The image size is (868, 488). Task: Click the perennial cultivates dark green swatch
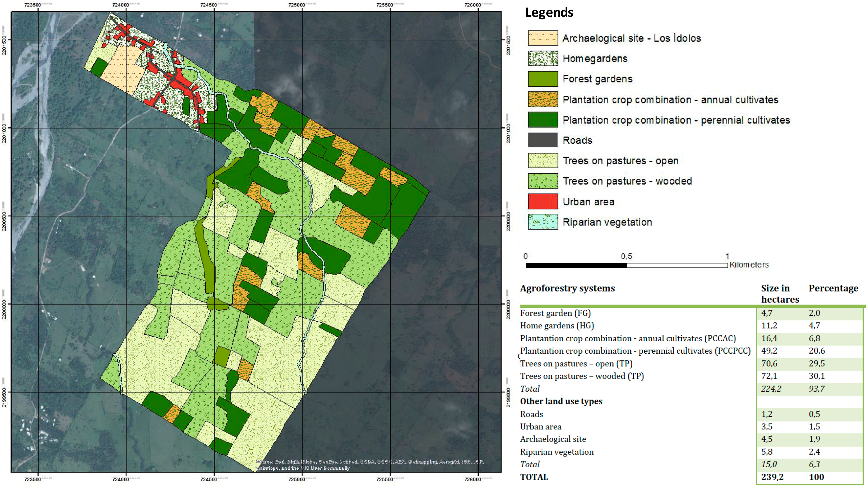(x=542, y=120)
